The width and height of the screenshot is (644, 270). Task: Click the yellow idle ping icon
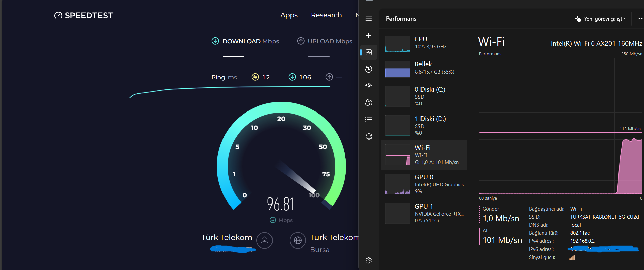tap(255, 77)
